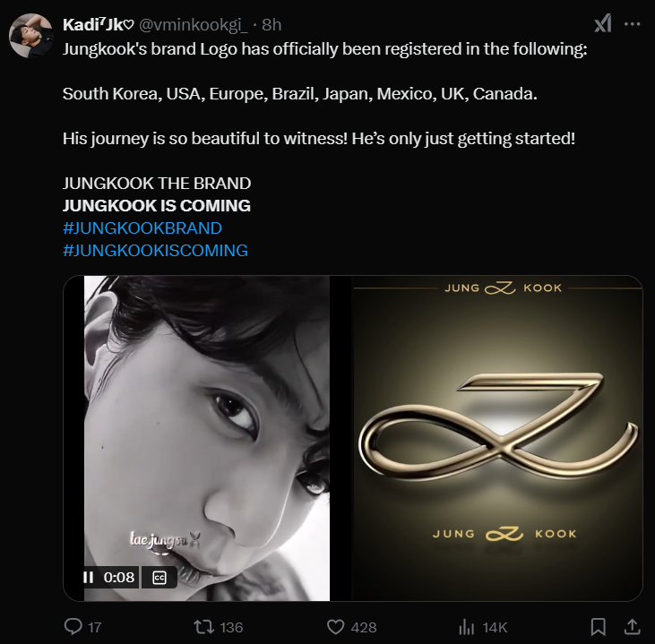Image resolution: width=655 pixels, height=644 pixels.
Task: Share the post via upload arrow icon
Action: [631, 626]
